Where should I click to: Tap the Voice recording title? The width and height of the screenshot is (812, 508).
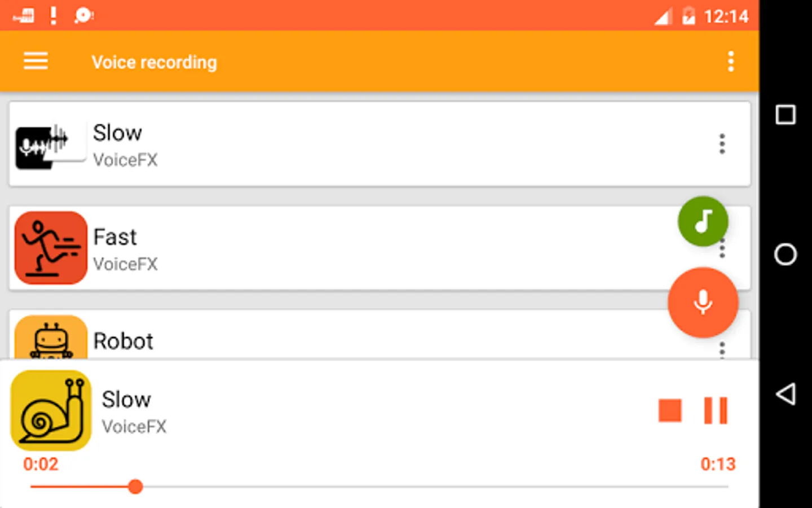click(154, 62)
